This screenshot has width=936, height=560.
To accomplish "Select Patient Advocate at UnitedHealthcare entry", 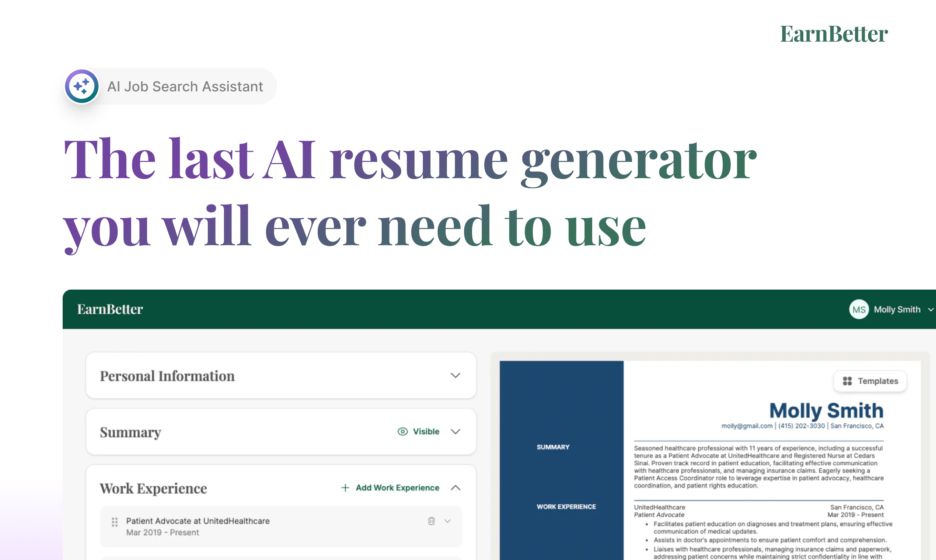I will point(198,521).
